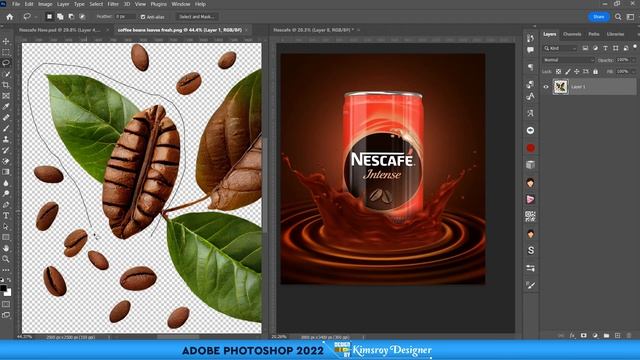Viewport: 640px width, 360px height.
Task: Open the Image menu
Action: click(45, 4)
